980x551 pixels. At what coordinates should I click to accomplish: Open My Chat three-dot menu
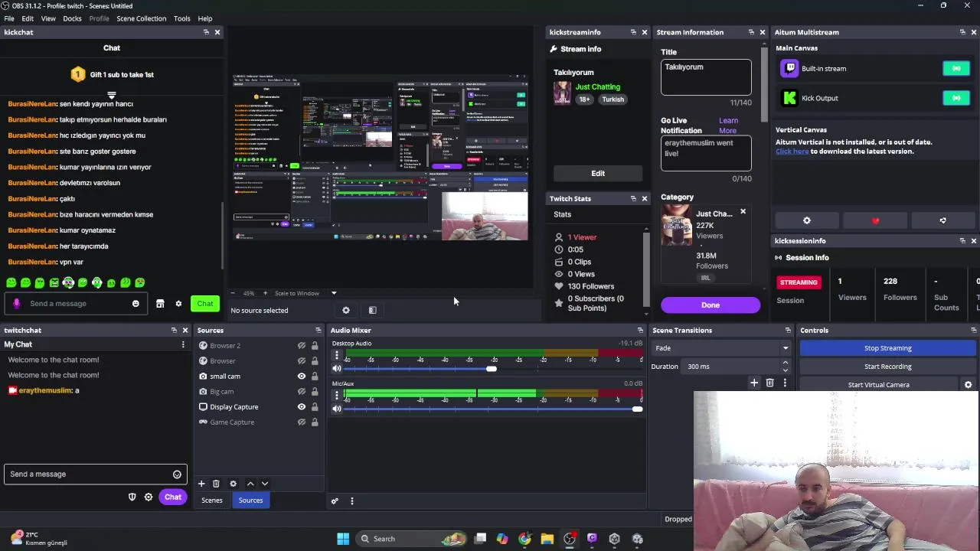(183, 345)
